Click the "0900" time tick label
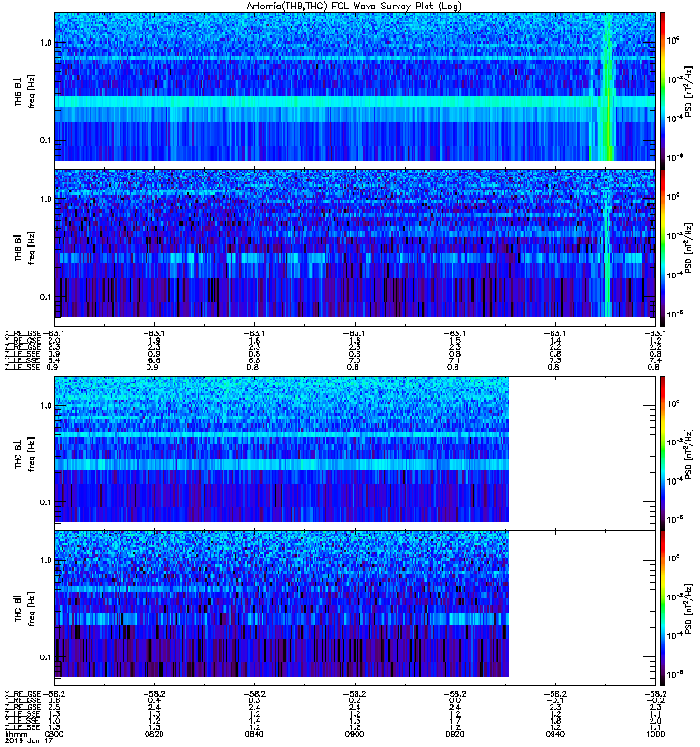Screen dimensions: 700x747 (x=355, y=734)
